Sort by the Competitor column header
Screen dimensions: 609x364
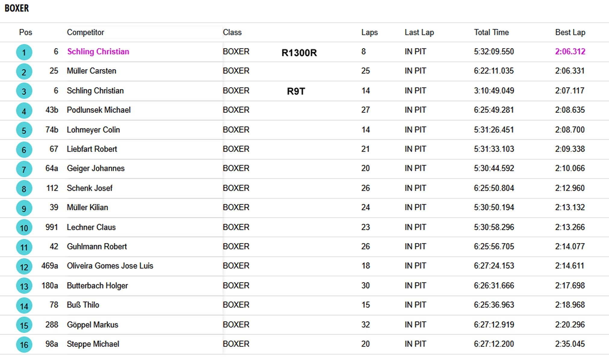click(x=85, y=32)
